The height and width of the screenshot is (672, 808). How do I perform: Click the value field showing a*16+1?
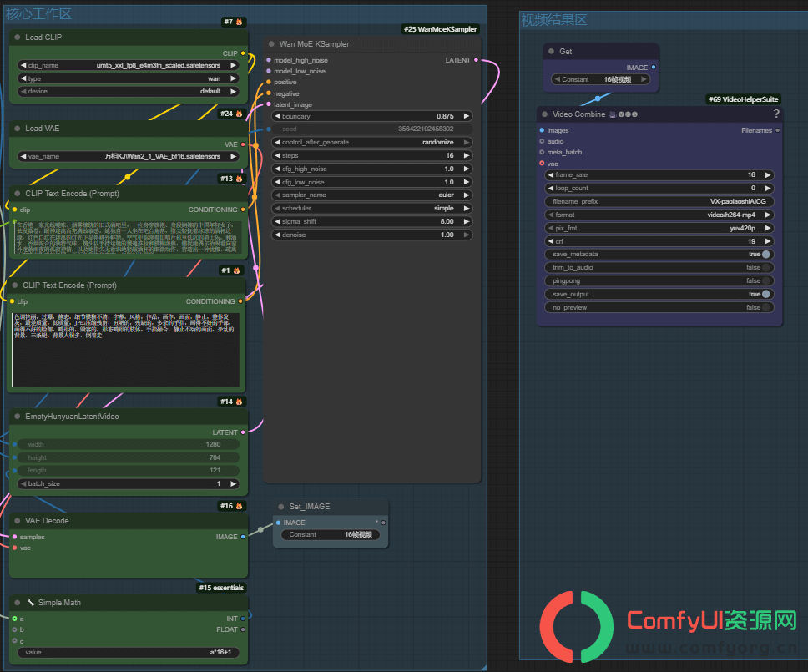(129, 653)
